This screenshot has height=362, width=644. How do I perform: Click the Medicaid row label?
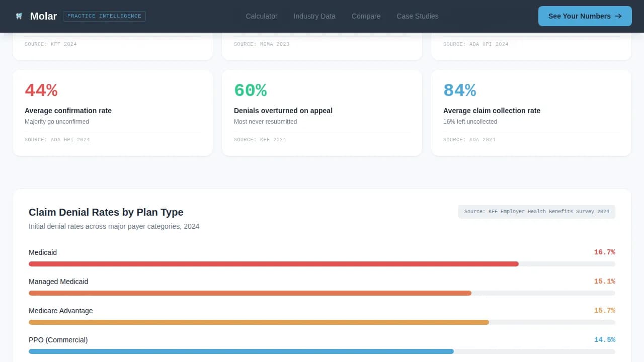click(43, 252)
